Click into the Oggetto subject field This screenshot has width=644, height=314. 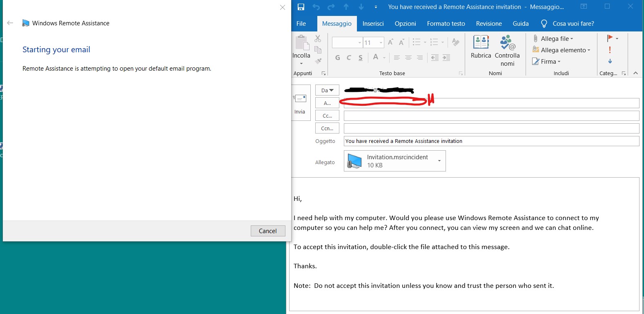tap(491, 141)
